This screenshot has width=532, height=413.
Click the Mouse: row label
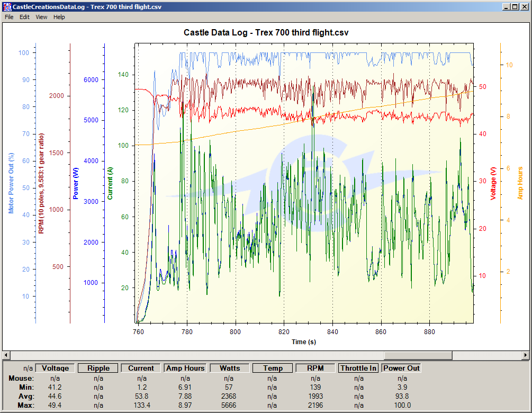(21, 378)
